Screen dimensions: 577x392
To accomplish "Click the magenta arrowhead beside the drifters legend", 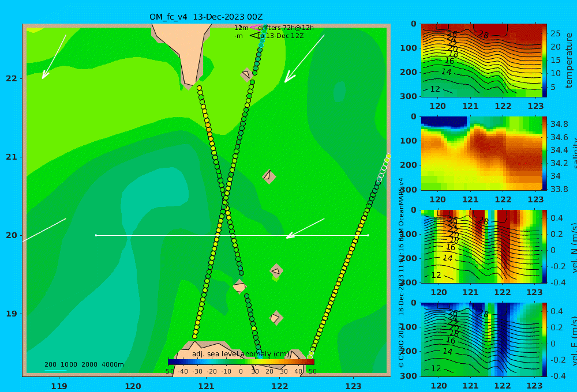I will pyautogui.click(x=254, y=27).
